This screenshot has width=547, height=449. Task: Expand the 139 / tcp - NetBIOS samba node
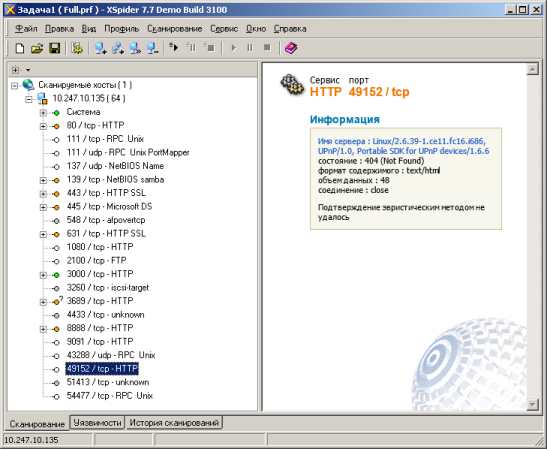(x=43, y=180)
